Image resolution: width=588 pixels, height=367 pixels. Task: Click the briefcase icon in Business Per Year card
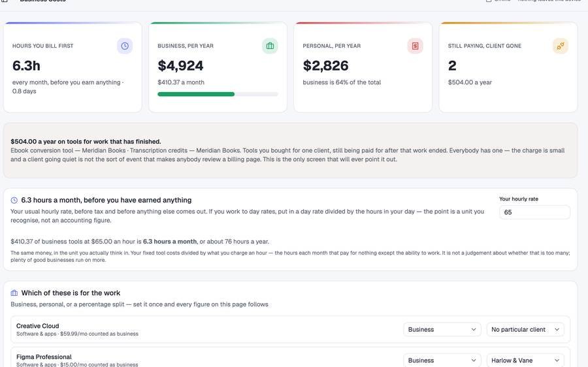[x=270, y=46]
